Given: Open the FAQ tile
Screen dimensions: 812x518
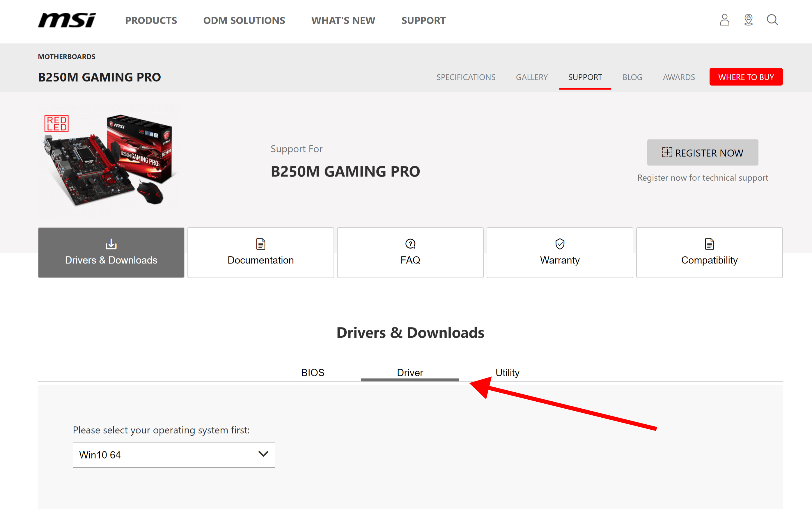Looking at the screenshot, I should click(x=410, y=252).
